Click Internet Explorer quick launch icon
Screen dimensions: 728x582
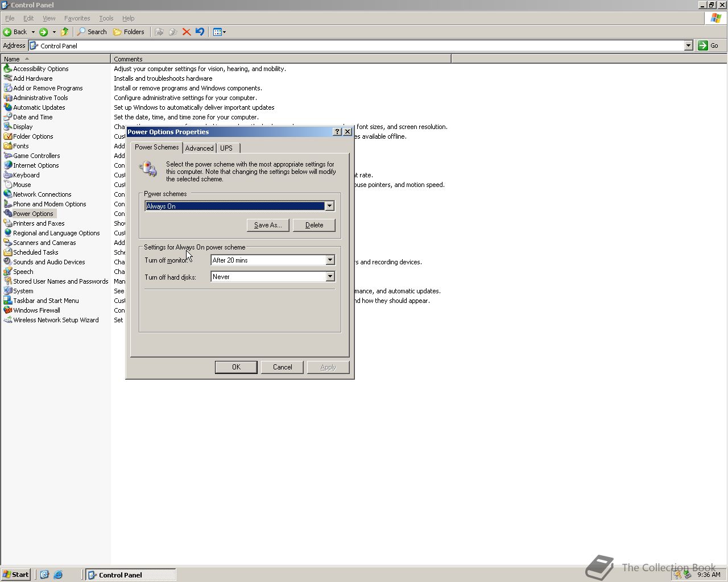58,575
